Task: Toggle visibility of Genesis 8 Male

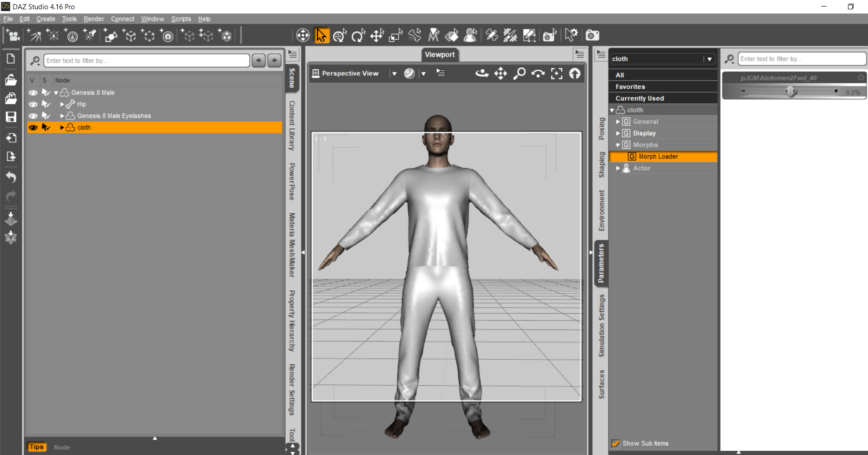Action: (x=33, y=92)
